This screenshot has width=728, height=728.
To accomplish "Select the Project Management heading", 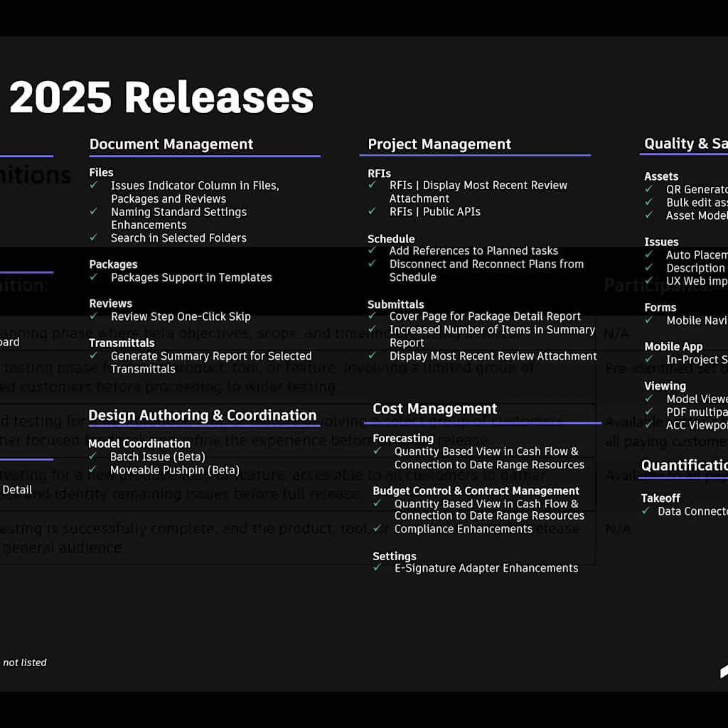I will click(x=439, y=144).
